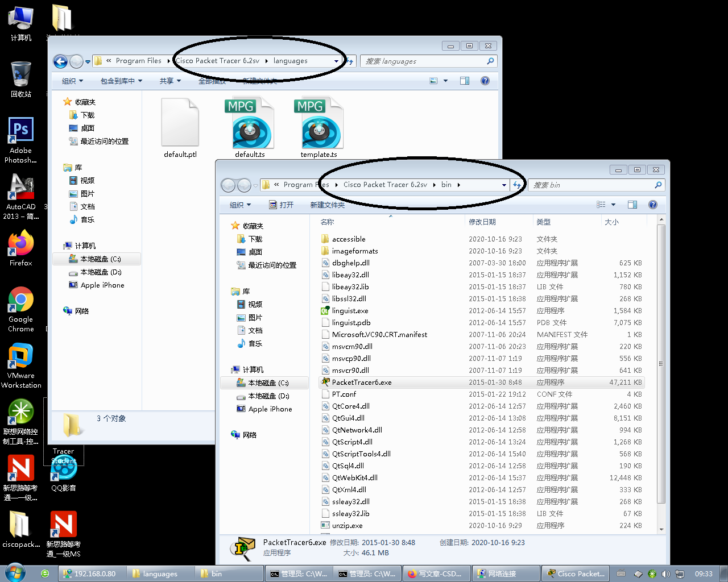
Task: Open the view options dropdown arrow in the languages window
Action: [445, 81]
